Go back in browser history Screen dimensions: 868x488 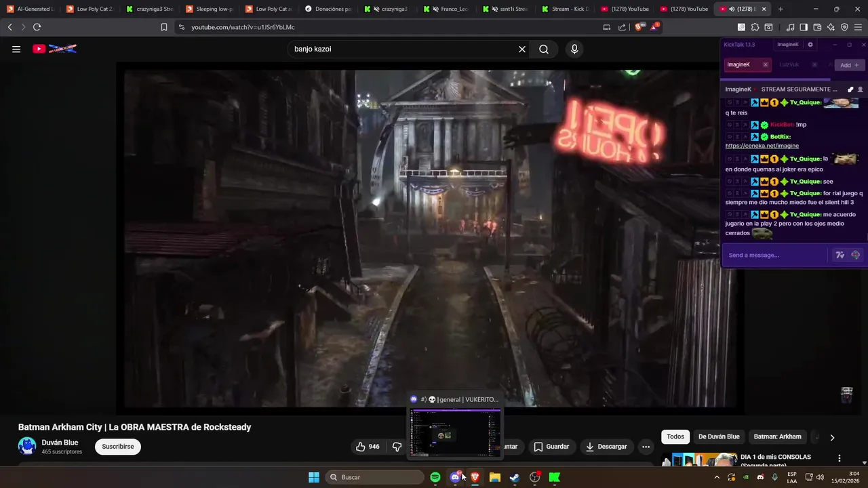point(9,27)
